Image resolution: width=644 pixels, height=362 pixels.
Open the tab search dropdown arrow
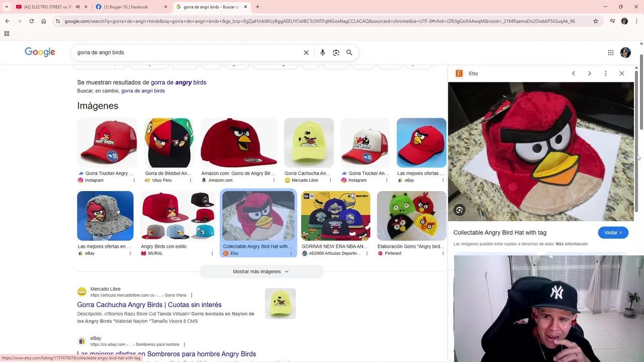7,7
